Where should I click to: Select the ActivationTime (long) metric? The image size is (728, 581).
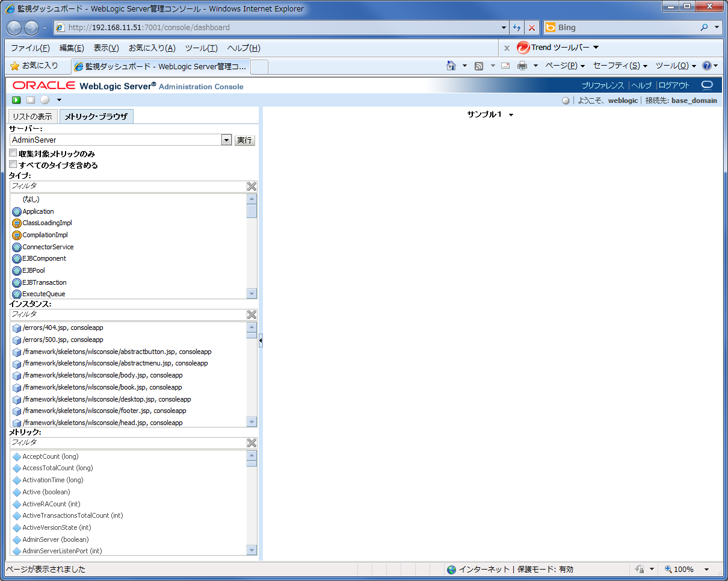click(x=129, y=480)
